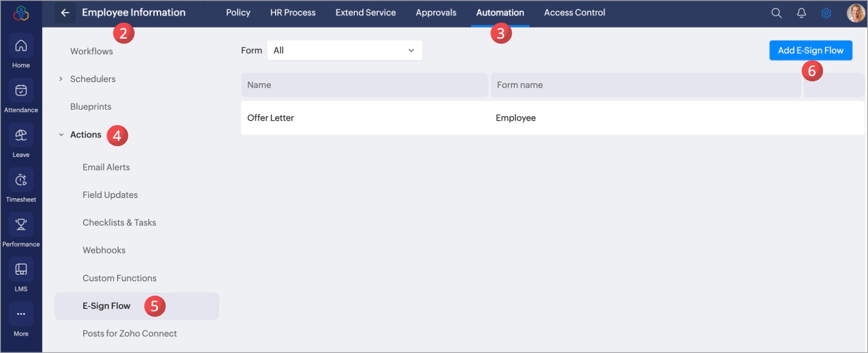Open the Offer Letter entry

553,118
